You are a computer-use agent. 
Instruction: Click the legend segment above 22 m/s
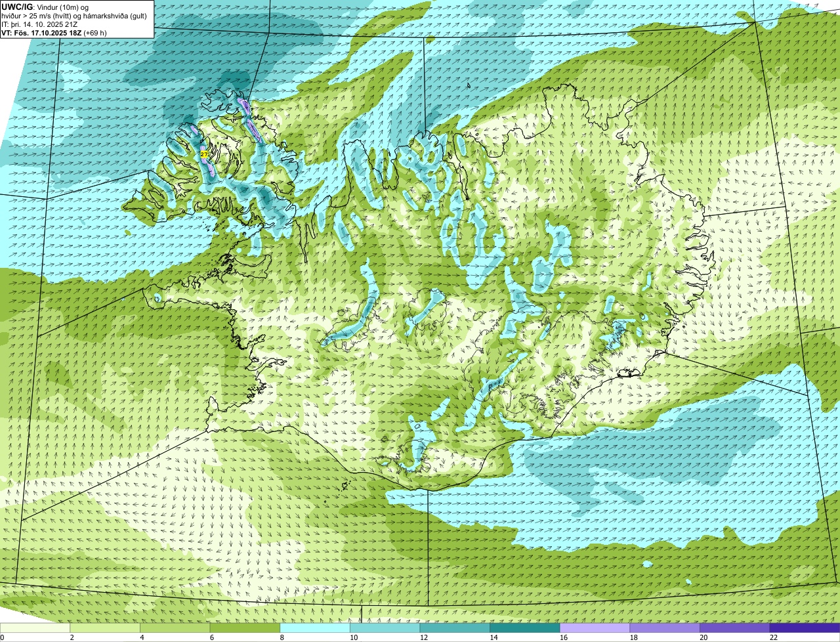[x=805, y=628]
